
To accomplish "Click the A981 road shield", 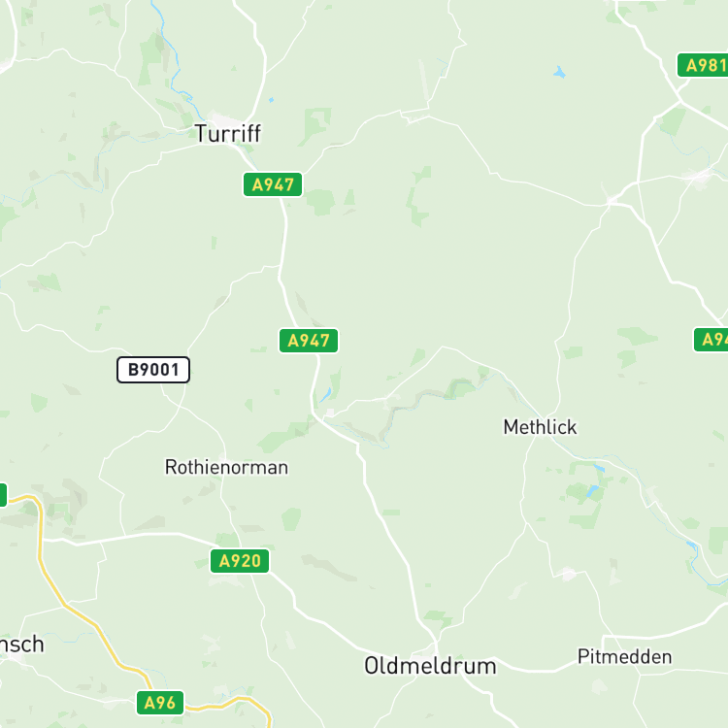I will click(703, 65).
